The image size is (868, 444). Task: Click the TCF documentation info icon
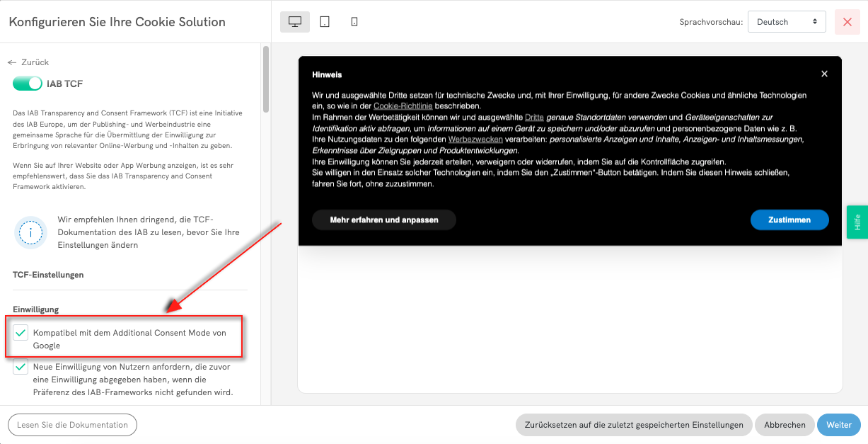tap(30, 232)
